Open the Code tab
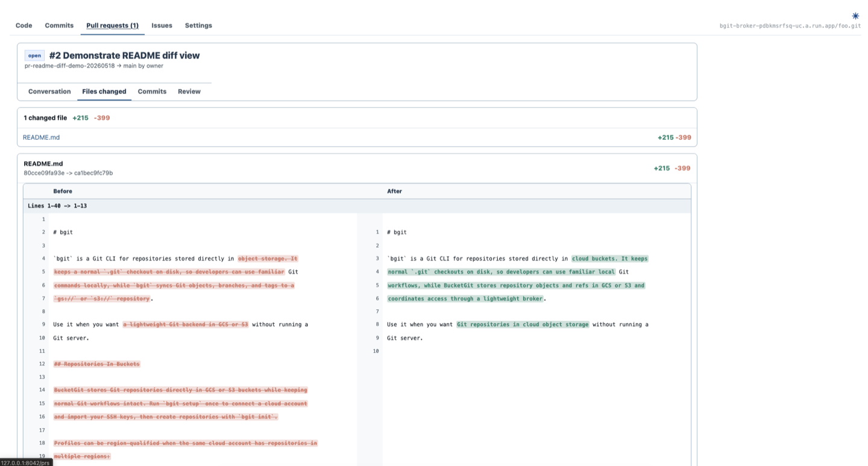Screen dimensions: 868x466 coord(24,25)
